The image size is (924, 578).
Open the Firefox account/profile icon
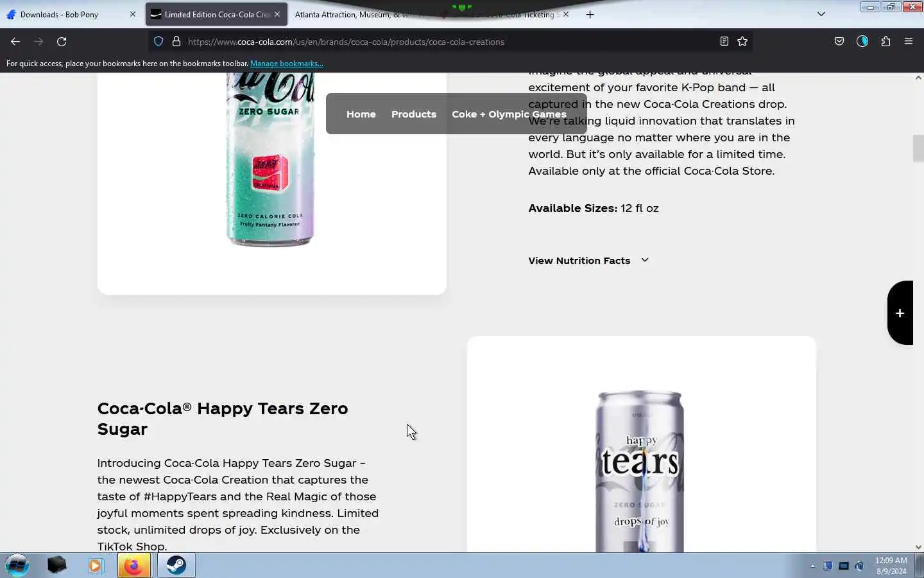(x=862, y=42)
